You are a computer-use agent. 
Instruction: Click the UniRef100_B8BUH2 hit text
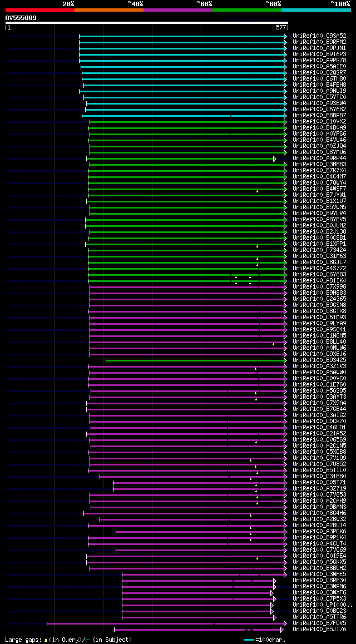pos(319,568)
